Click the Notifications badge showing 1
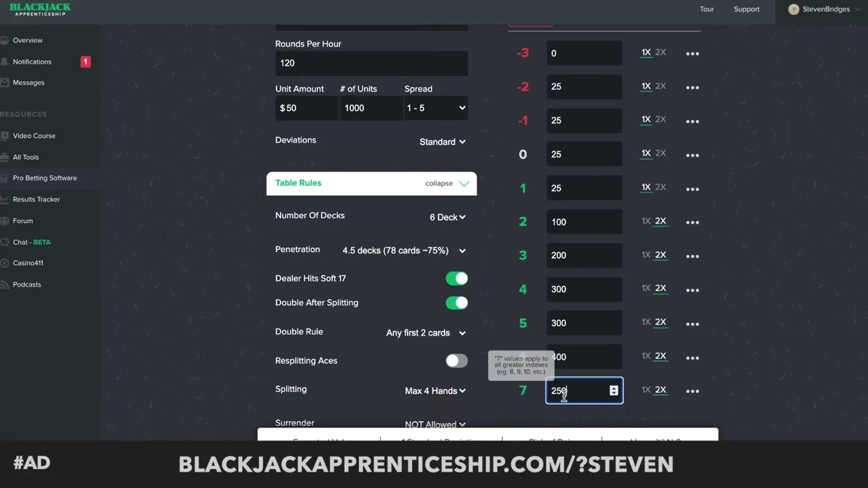Image resolution: width=868 pixels, height=488 pixels. point(85,62)
